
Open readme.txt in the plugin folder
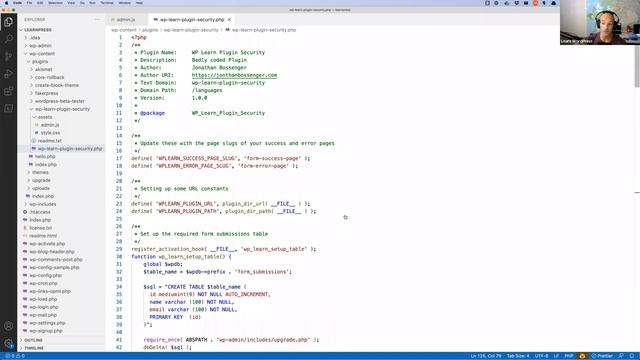tap(49, 141)
